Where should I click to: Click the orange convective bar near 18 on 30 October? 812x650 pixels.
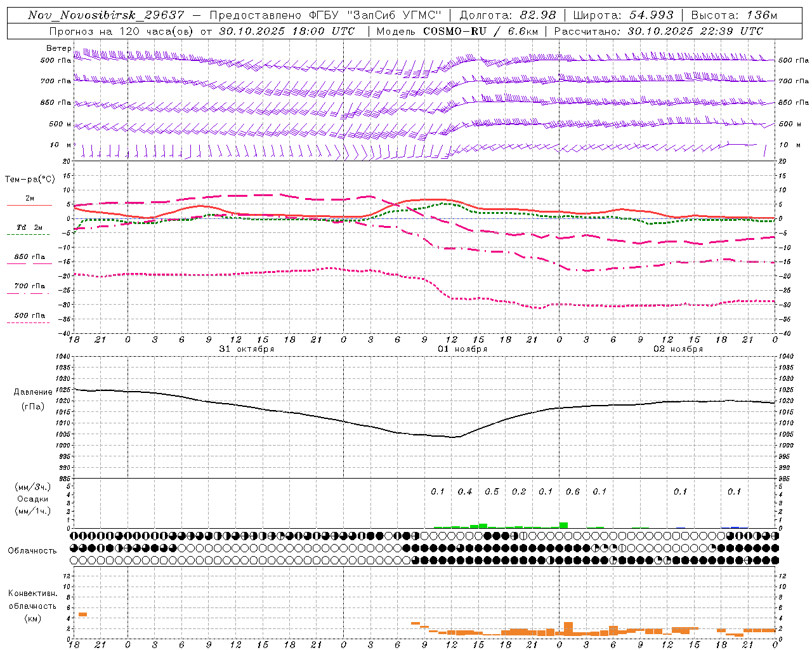[82, 614]
